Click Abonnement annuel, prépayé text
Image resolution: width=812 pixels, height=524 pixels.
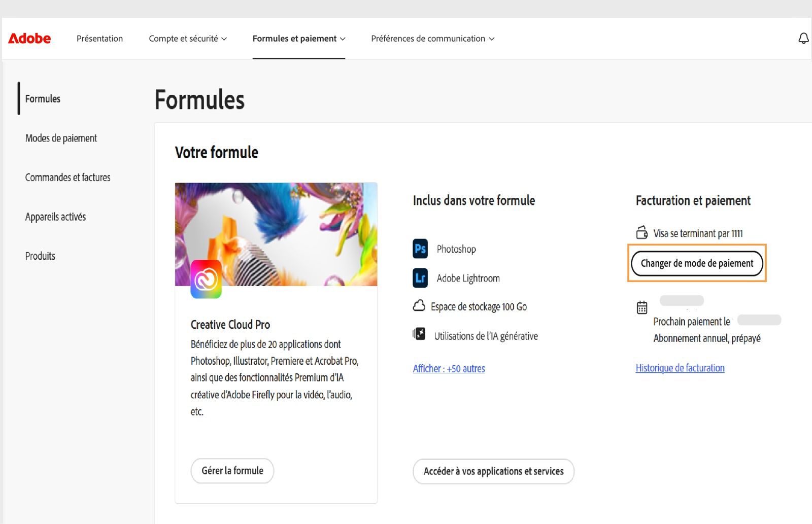pos(707,338)
